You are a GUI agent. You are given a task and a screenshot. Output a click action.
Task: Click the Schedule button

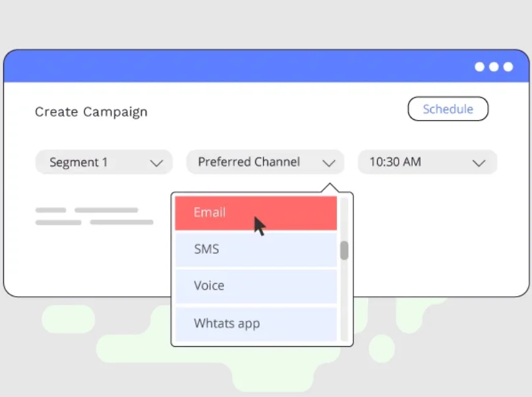click(448, 109)
